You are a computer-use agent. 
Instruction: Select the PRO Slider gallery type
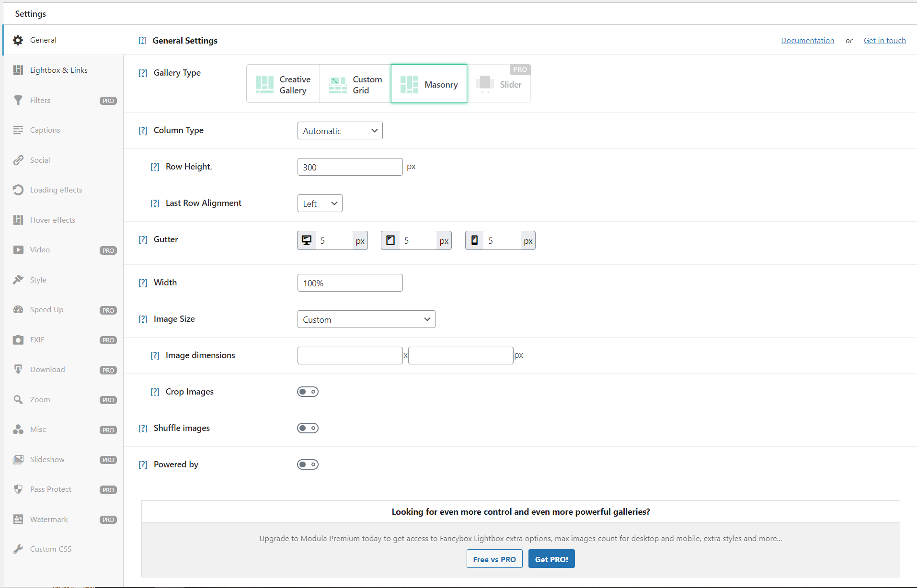point(499,84)
